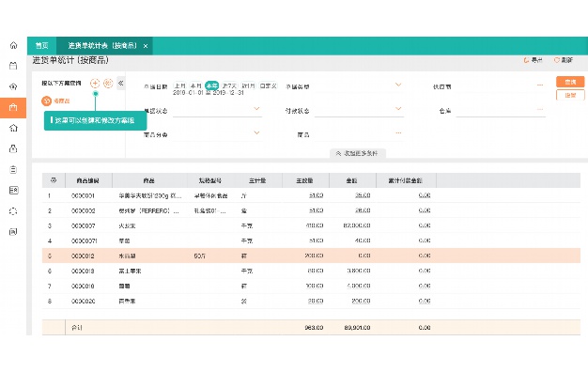588x372 pixels.
Task: Select the 进货单统计表 tab
Action: pyautogui.click(x=102, y=46)
